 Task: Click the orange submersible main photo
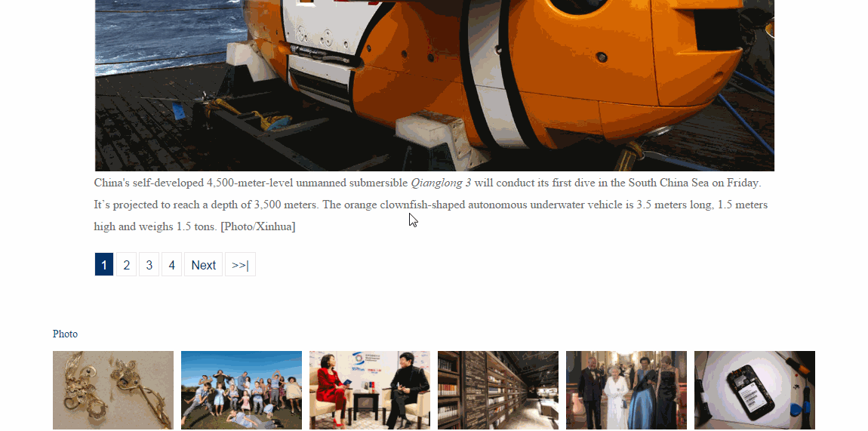coord(434,85)
